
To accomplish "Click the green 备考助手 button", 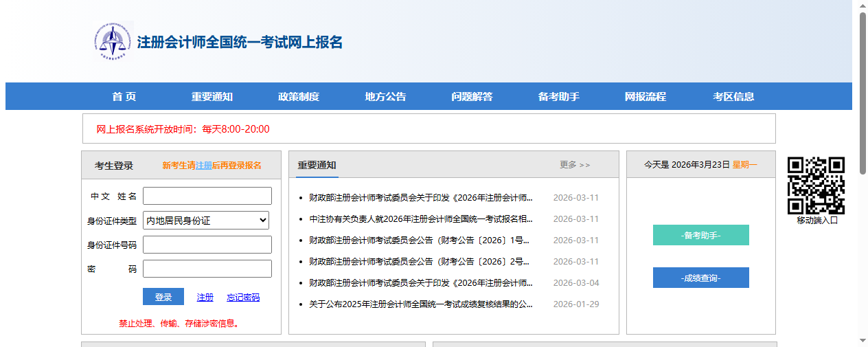I will (700, 235).
